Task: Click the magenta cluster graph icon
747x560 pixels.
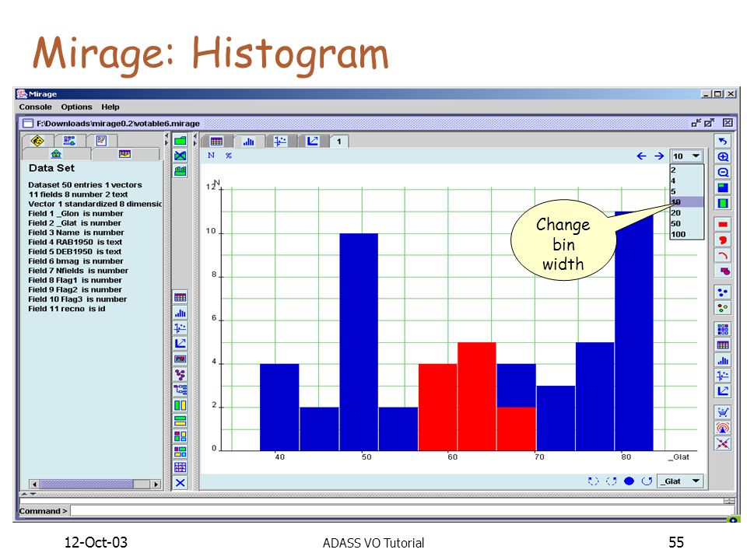Action: tap(180, 374)
